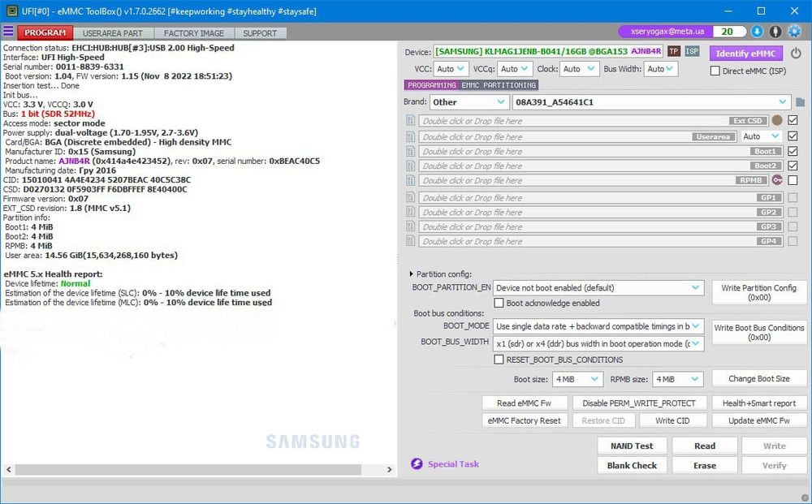Open the BOOT_MODE dropdown

coord(598,326)
